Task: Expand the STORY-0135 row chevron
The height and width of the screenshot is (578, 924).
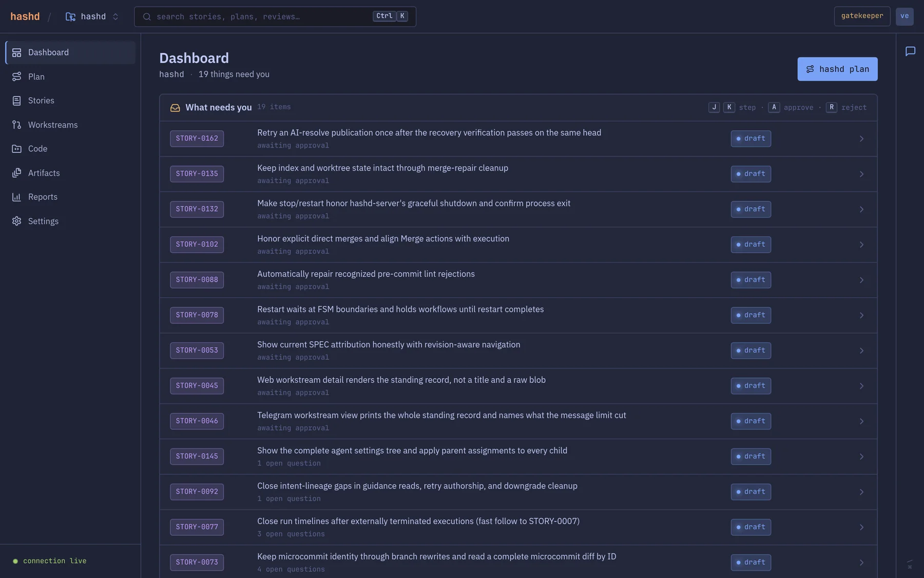Action: [861, 174]
